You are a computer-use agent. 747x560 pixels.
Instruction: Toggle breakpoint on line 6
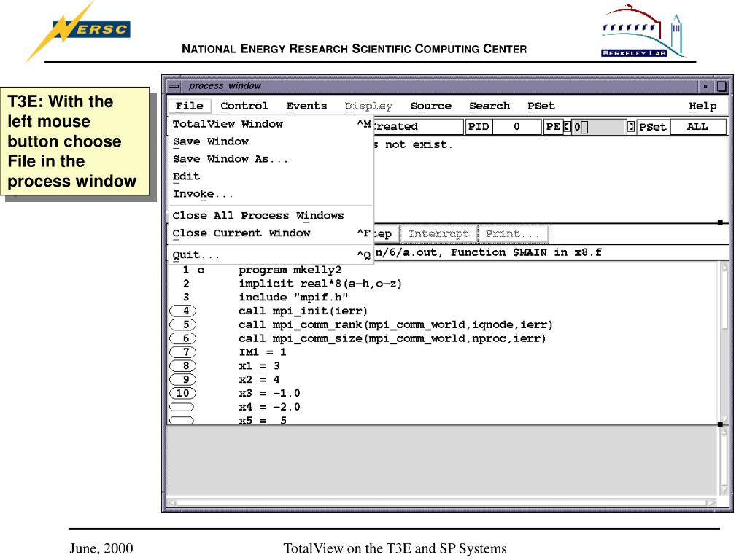pos(182,338)
